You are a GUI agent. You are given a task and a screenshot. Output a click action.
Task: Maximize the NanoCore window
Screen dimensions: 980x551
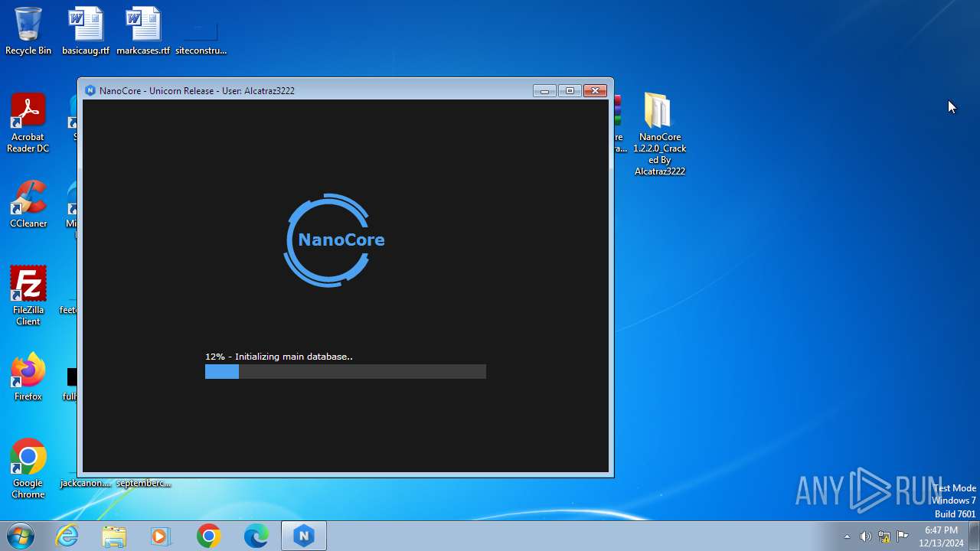(x=570, y=90)
